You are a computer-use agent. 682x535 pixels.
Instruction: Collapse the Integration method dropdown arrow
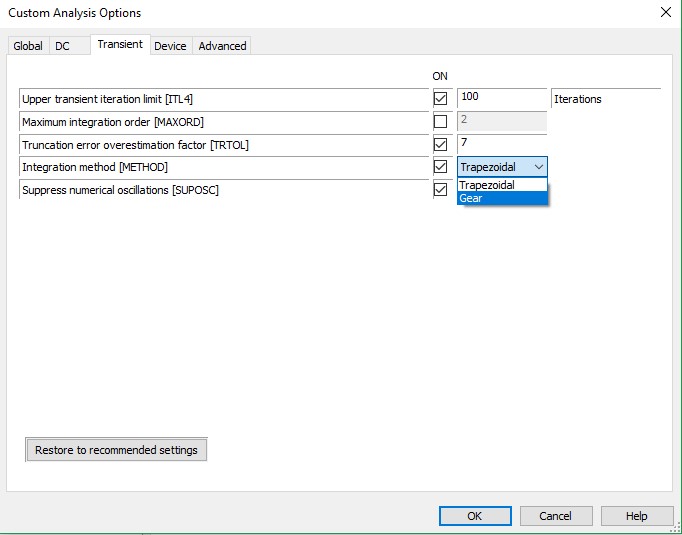click(538, 167)
